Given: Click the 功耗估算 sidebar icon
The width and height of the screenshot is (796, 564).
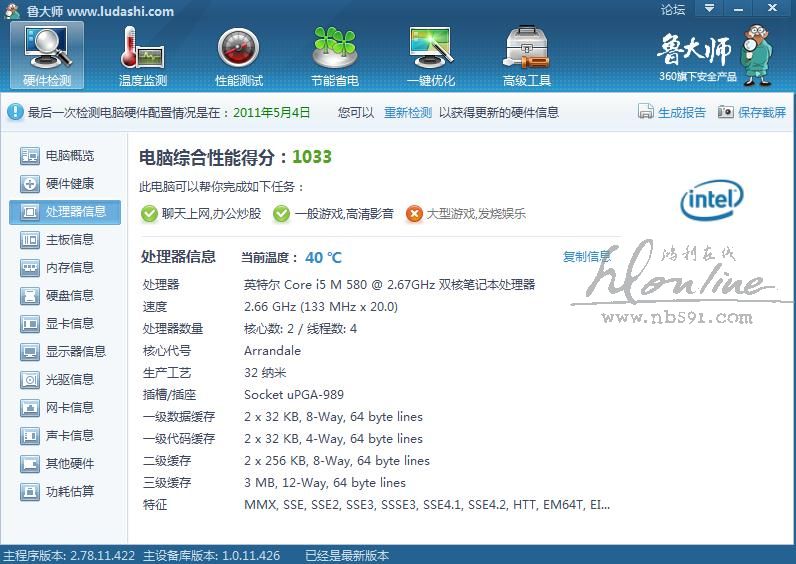Looking at the screenshot, I should click(x=29, y=491).
